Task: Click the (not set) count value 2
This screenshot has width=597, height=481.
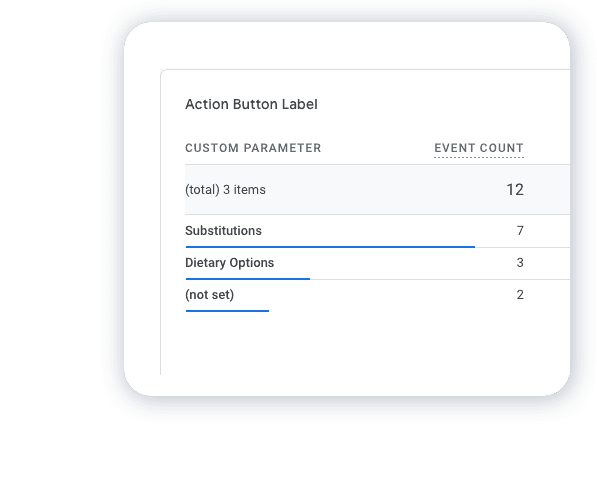Action: coord(520,295)
